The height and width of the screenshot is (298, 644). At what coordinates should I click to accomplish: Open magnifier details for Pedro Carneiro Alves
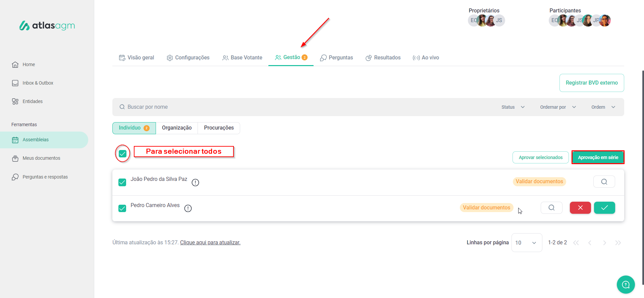(551, 208)
